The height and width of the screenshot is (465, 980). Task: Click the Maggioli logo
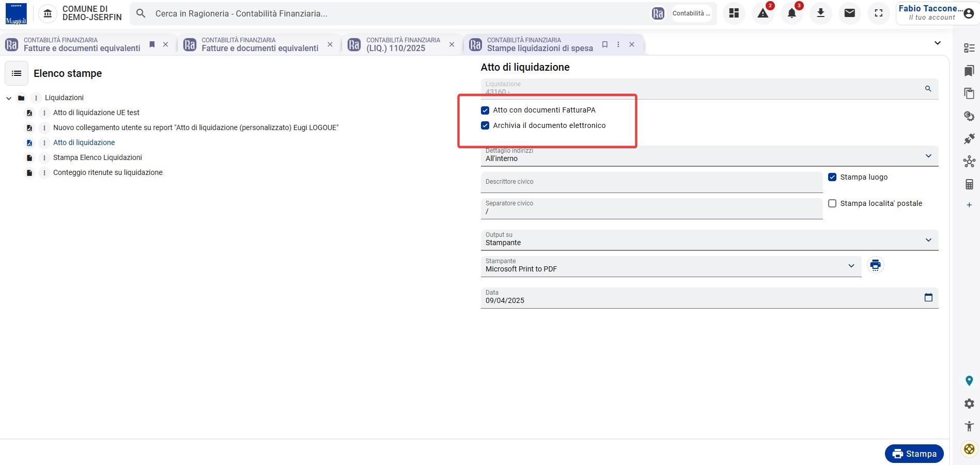16,13
